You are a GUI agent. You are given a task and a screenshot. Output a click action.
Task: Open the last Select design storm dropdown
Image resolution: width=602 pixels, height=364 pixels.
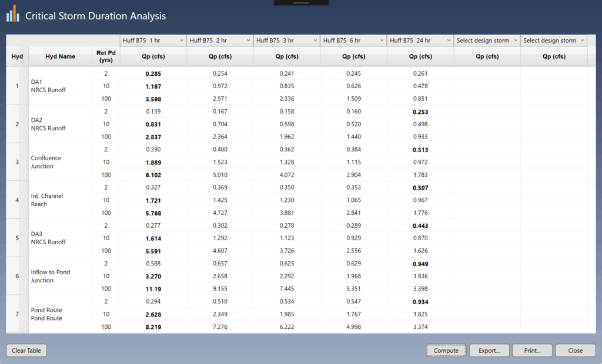coord(554,41)
